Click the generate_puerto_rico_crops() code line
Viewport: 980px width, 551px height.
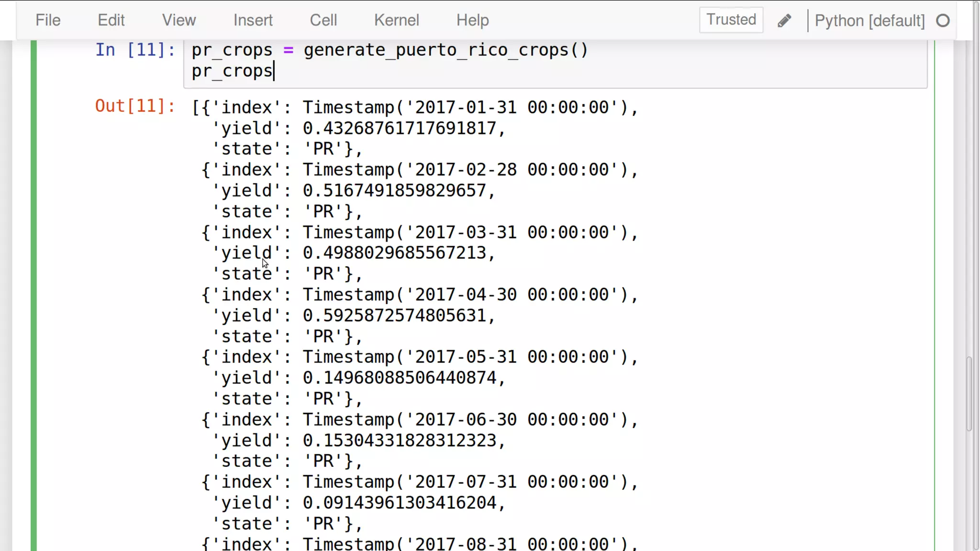pos(390,50)
